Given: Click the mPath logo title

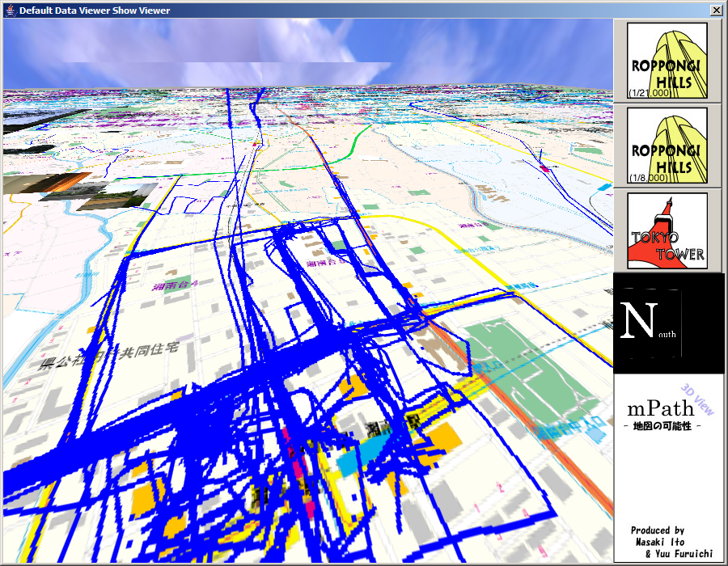Looking at the screenshot, I should tap(659, 408).
